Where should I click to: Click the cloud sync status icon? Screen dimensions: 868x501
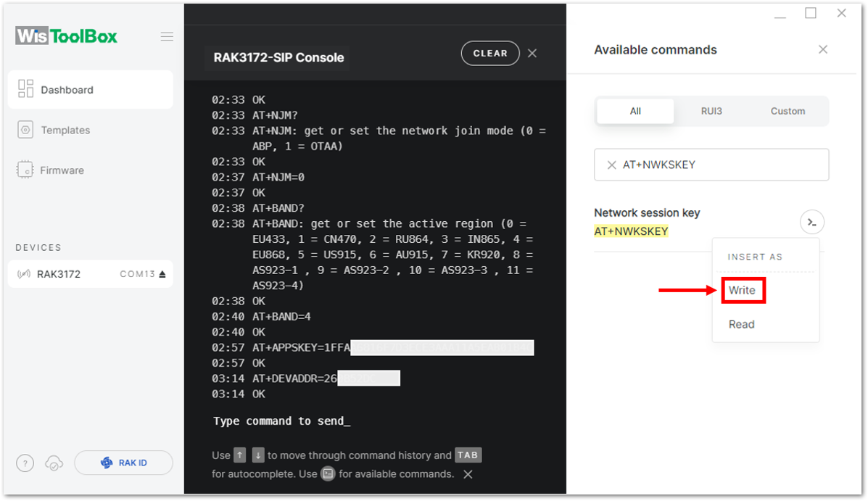pos(54,463)
